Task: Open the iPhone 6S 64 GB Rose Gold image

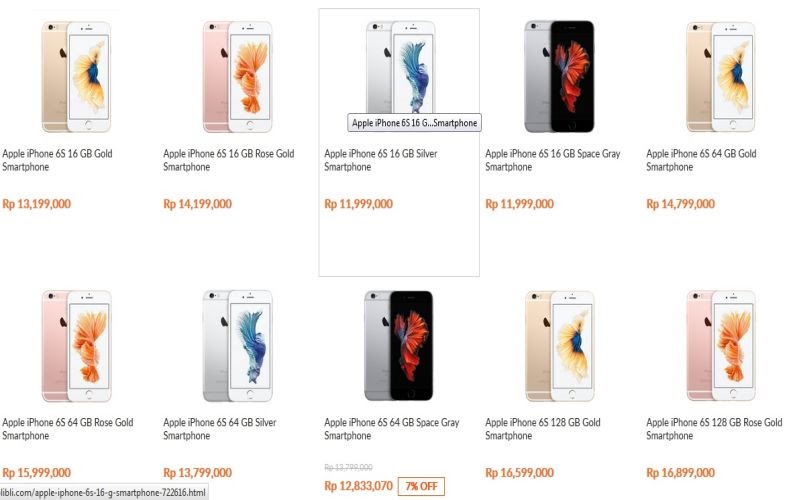Action: coord(76,346)
